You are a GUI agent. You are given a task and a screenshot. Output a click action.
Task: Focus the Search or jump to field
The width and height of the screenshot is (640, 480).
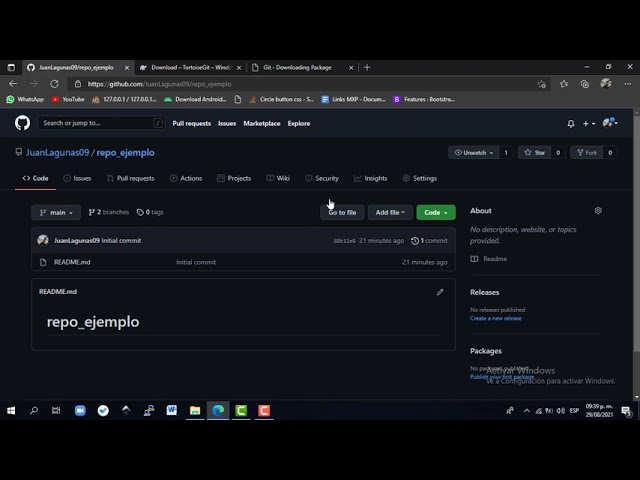pos(101,123)
